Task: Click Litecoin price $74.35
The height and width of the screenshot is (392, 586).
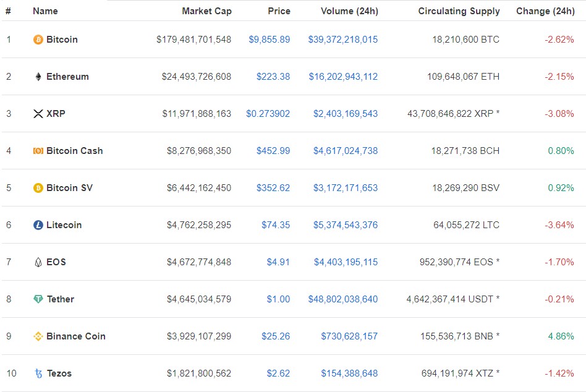Action: point(276,225)
